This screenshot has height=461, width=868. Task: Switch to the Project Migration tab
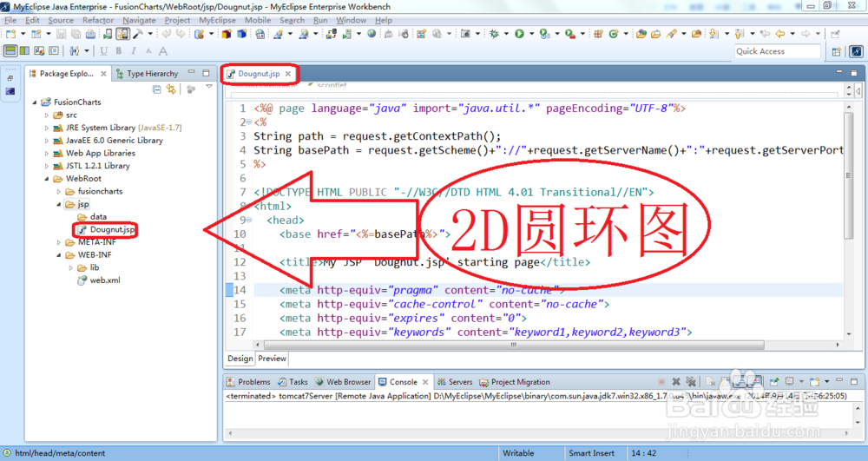pyautogui.click(x=514, y=382)
